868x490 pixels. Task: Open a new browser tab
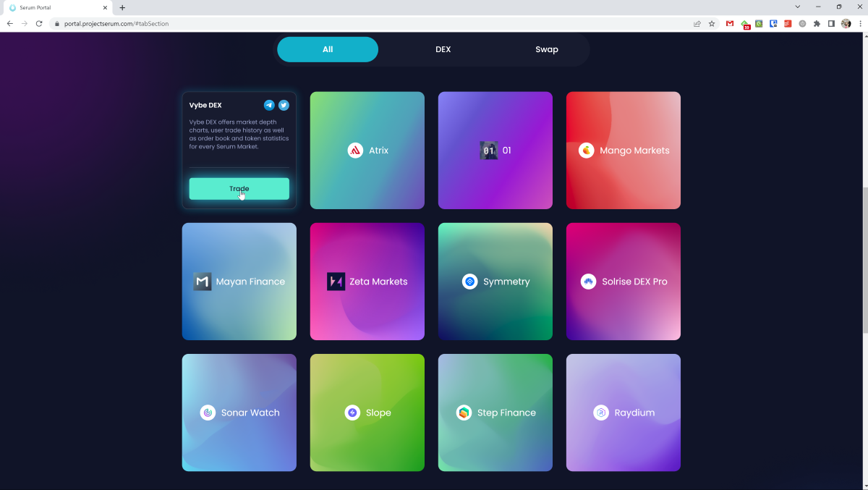(122, 7)
